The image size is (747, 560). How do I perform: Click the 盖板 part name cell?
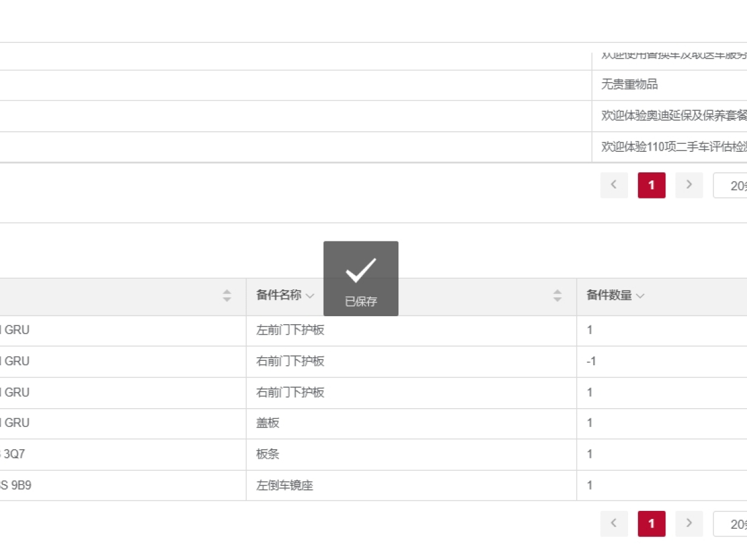coord(268,423)
